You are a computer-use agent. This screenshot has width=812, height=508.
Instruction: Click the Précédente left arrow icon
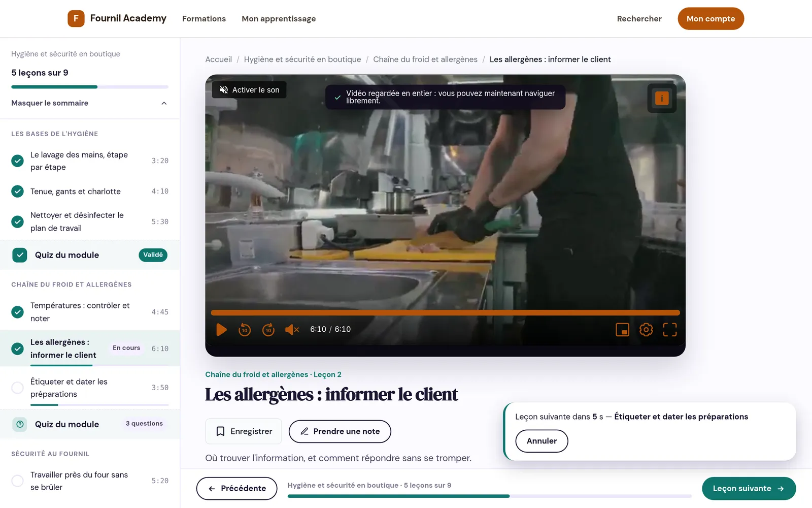click(x=212, y=489)
